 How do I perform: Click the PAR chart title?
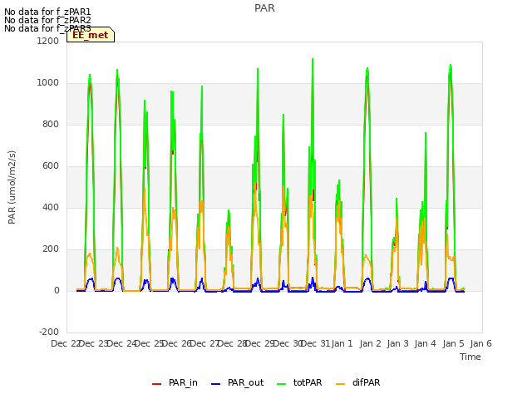[264, 8]
